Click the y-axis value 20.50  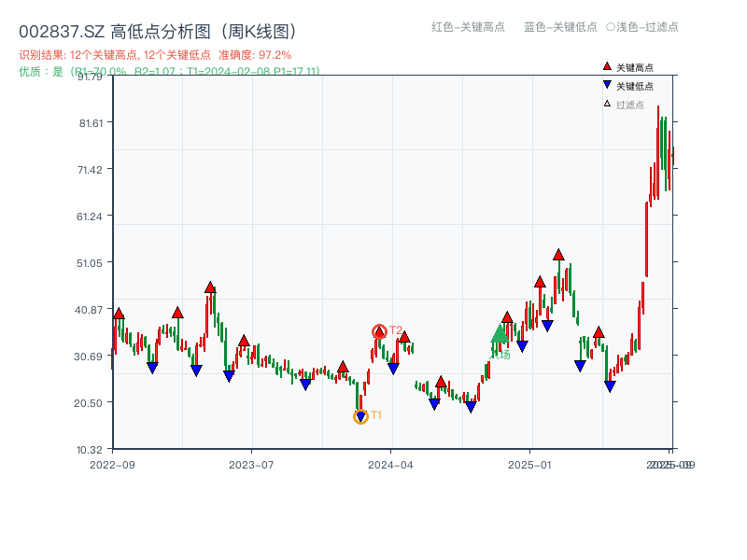88,403
